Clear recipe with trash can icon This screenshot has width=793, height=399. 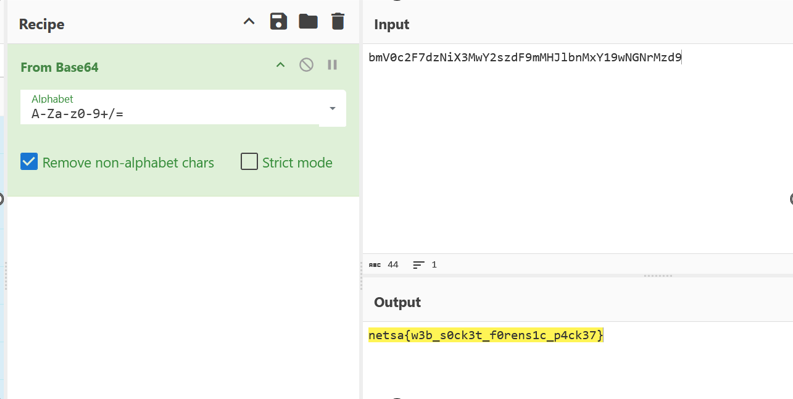tap(337, 22)
